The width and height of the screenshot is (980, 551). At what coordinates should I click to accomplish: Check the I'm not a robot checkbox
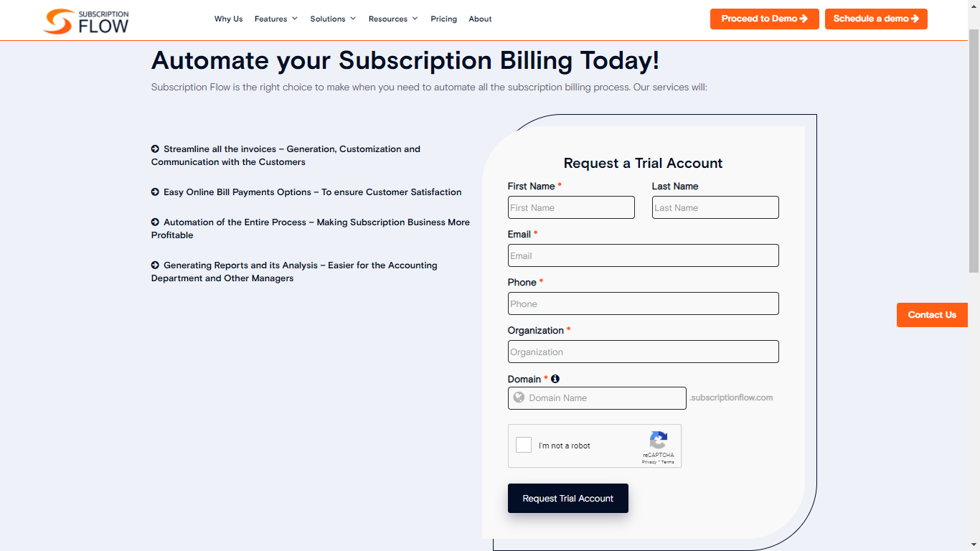pos(523,445)
